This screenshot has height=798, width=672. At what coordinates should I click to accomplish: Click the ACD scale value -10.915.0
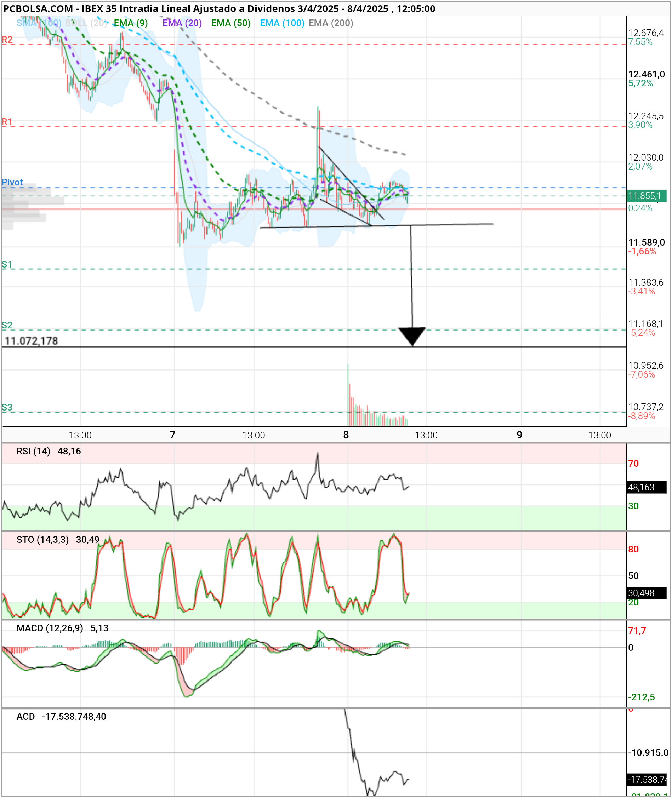648,753
